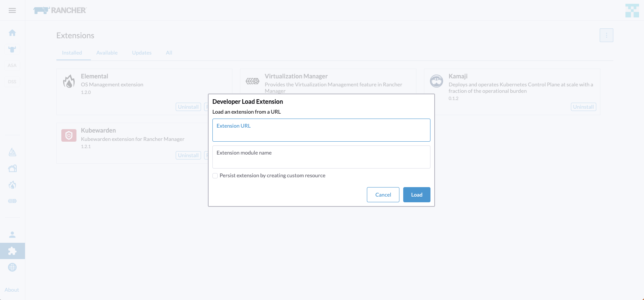The image size is (644, 300).
Task: Click the Virtualization Manager card logo
Action: pyautogui.click(x=253, y=81)
